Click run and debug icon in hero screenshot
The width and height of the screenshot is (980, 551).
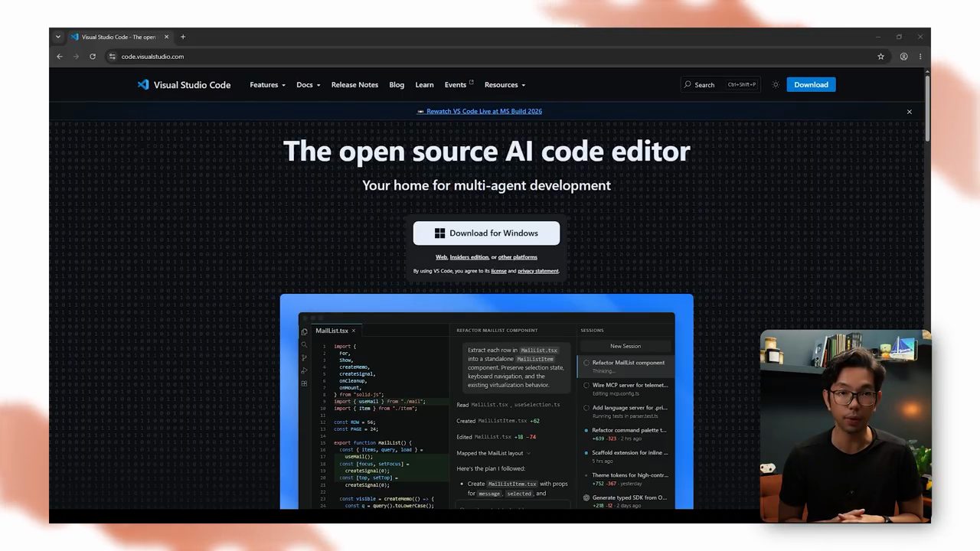tap(304, 370)
